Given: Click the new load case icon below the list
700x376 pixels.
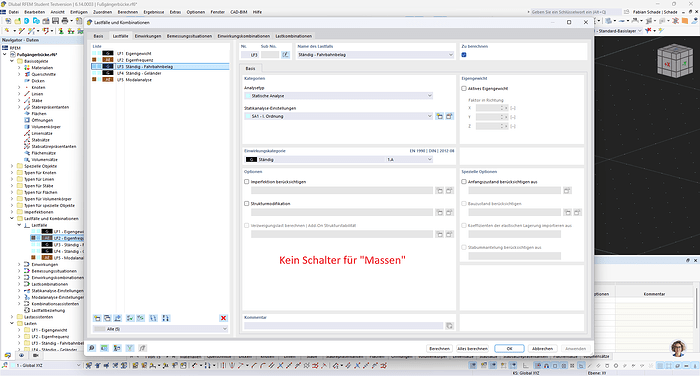Looking at the screenshot, I should [x=97, y=318].
